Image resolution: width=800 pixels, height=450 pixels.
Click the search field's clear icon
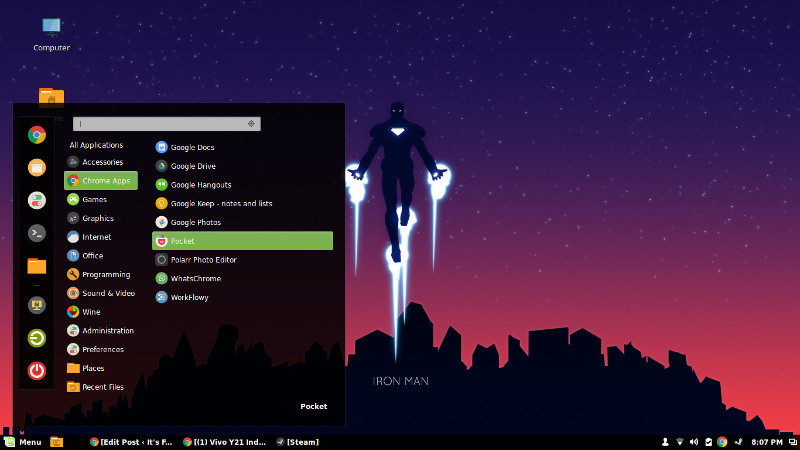tap(252, 124)
